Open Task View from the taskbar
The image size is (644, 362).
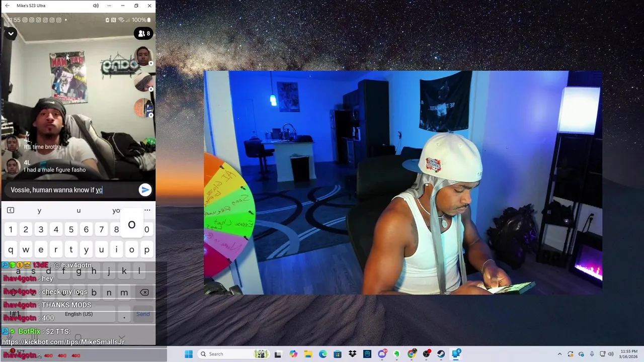coord(278,354)
